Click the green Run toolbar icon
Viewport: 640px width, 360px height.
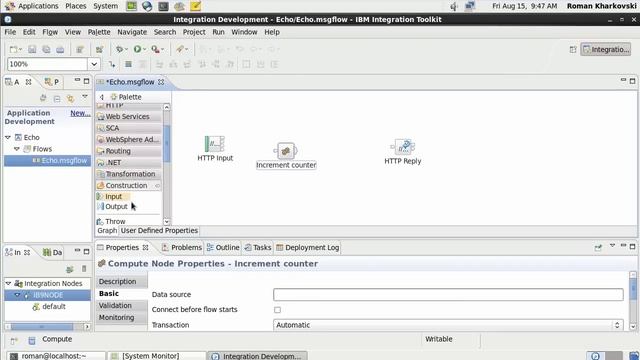point(137,49)
